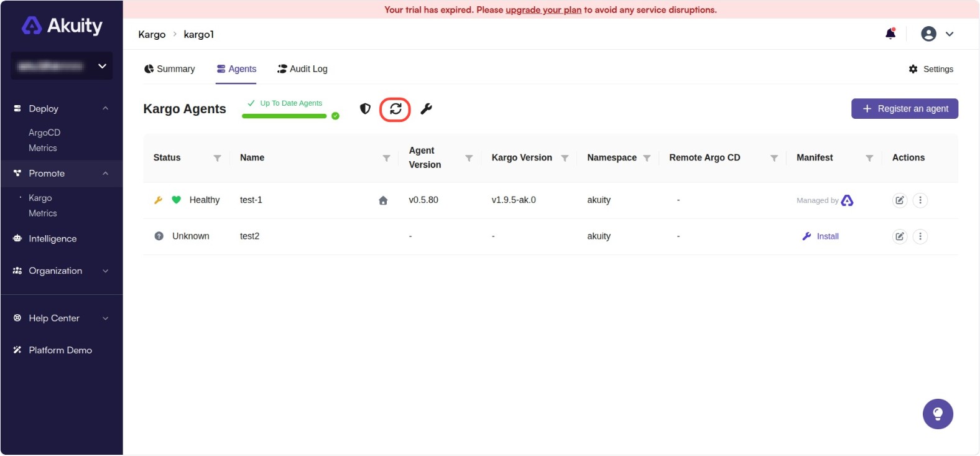Click the v1.9.5-ak.0 Kargo version cell
The image size is (980, 456).
(x=514, y=200)
